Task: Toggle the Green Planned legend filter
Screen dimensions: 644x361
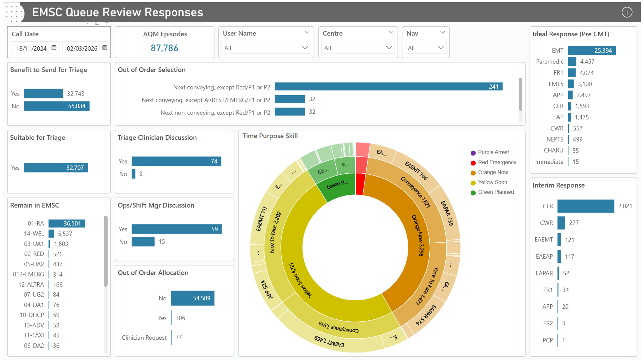Action: point(496,192)
